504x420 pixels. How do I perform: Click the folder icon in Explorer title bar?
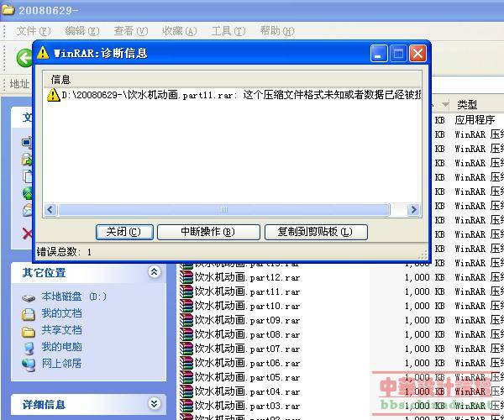tap(8, 10)
